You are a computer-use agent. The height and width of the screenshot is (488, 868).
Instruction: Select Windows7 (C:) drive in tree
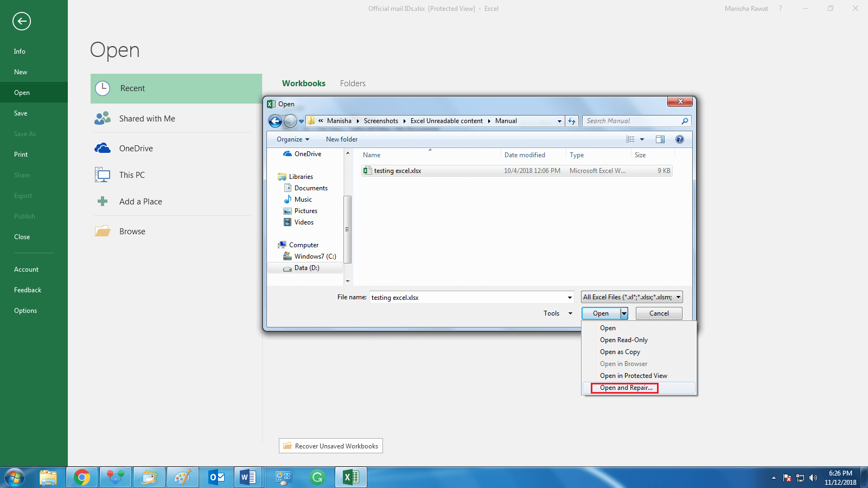pos(315,256)
